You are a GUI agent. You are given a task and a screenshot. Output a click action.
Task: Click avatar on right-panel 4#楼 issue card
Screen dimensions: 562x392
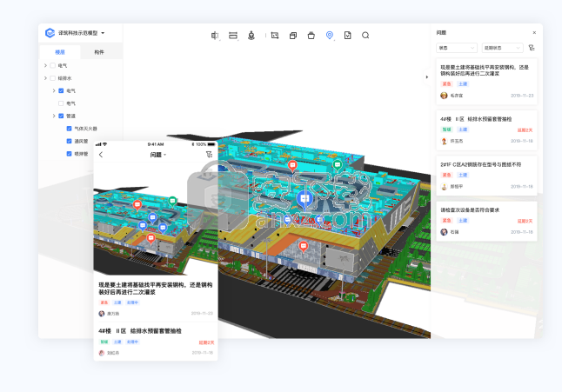(x=444, y=141)
